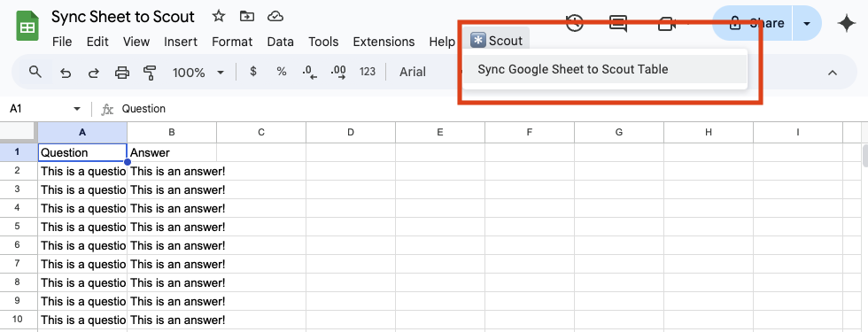Open the Gemini sparkle icon
This screenshot has height=332, width=868.
(847, 23)
